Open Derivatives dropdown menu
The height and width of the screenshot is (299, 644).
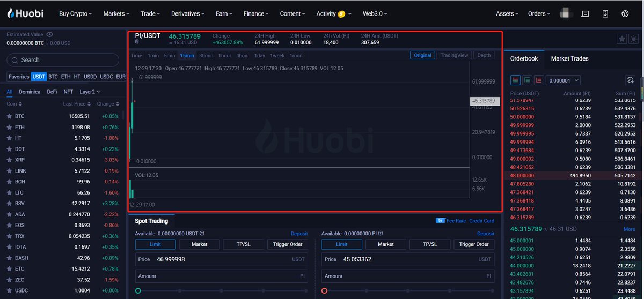pyautogui.click(x=188, y=14)
